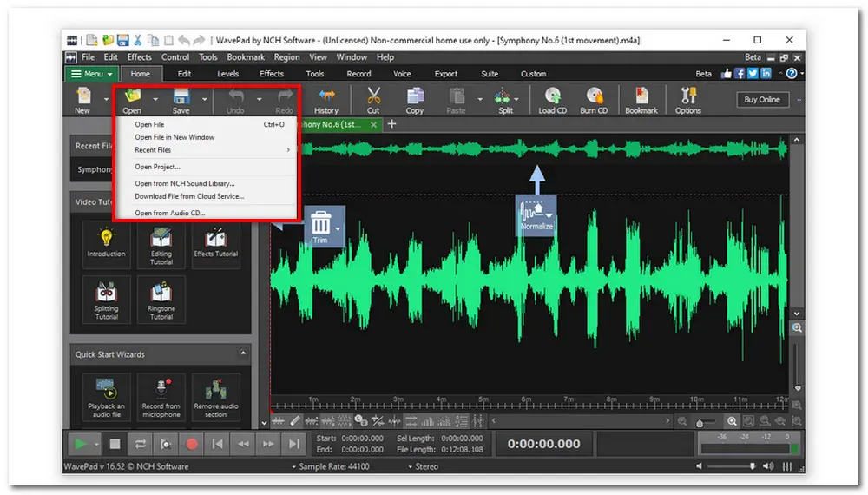Expand the Split dropdown arrow

[x=516, y=100]
